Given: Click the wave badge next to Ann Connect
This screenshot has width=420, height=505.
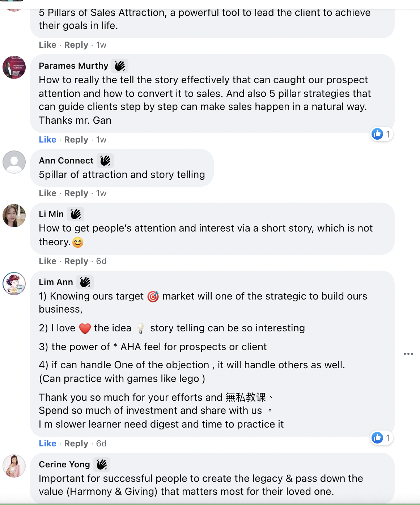Looking at the screenshot, I should tap(105, 161).
